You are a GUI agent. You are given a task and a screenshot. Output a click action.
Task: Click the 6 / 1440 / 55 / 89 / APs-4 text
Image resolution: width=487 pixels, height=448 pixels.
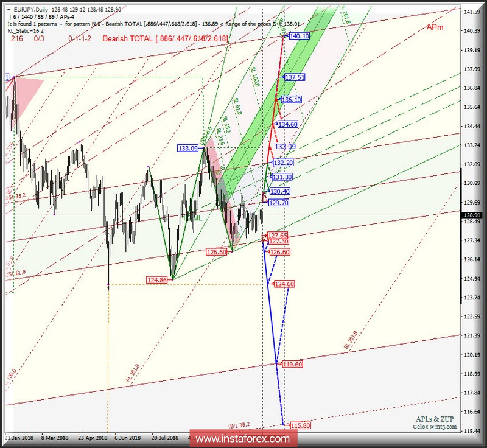pyautogui.click(x=43, y=17)
